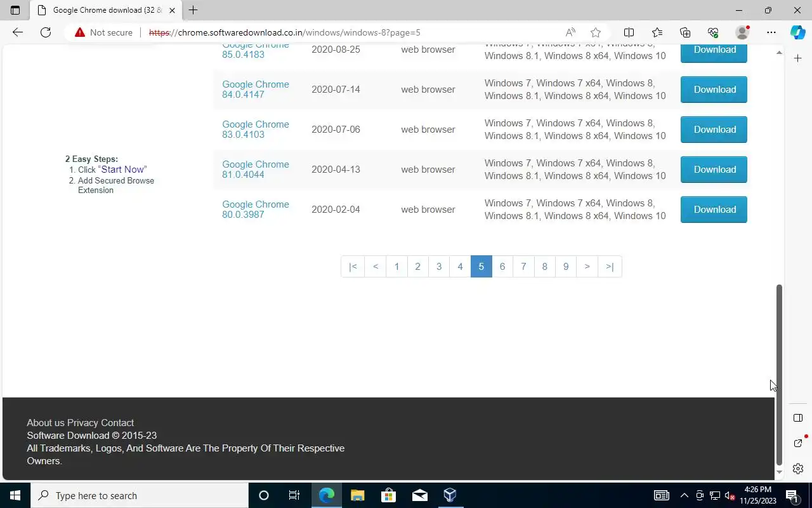Open Cortana circle icon on taskbar

click(x=264, y=495)
